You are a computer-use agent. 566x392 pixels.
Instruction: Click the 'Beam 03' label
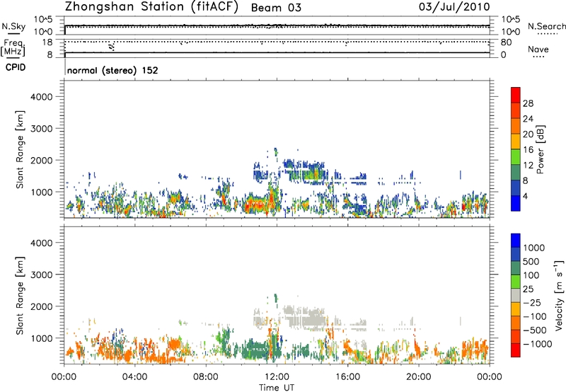tap(276, 8)
